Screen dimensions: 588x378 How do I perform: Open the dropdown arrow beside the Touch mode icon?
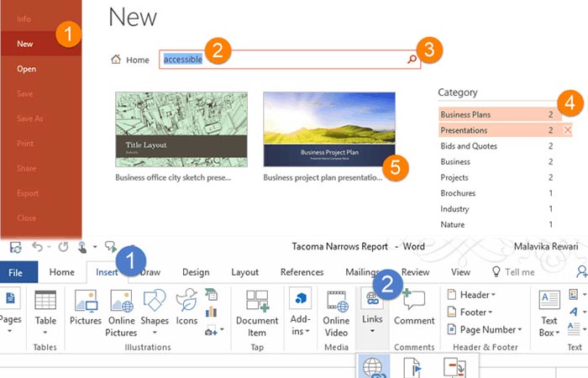pos(95,247)
